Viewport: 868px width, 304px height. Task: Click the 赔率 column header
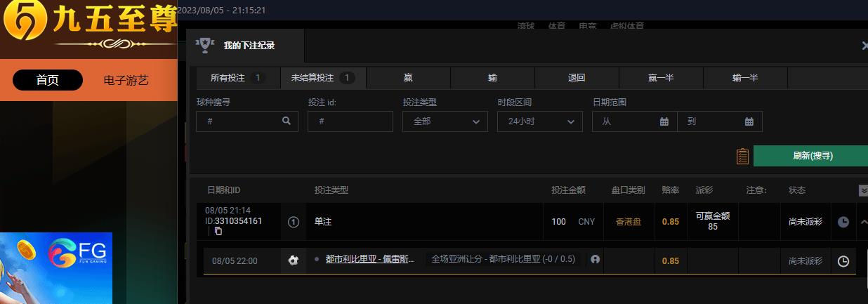point(671,190)
